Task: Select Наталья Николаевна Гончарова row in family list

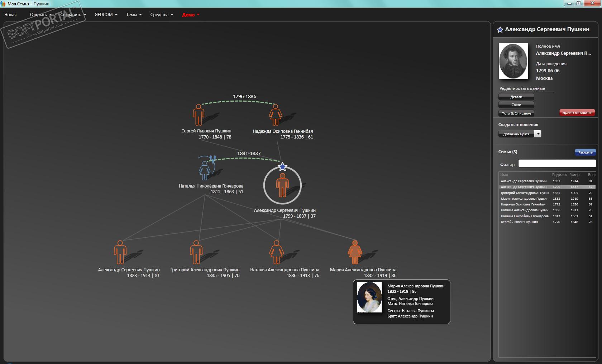Action: coord(547,216)
